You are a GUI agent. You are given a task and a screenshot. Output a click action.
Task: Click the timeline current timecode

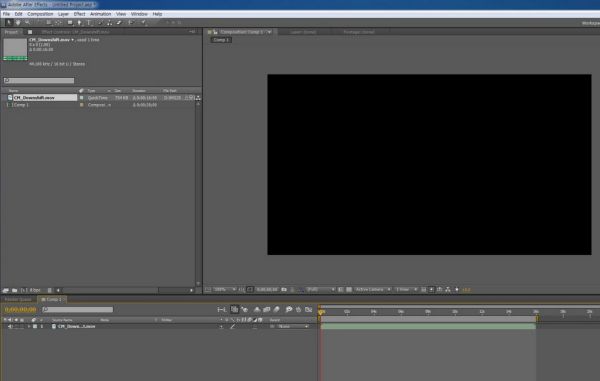tap(21, 309)
